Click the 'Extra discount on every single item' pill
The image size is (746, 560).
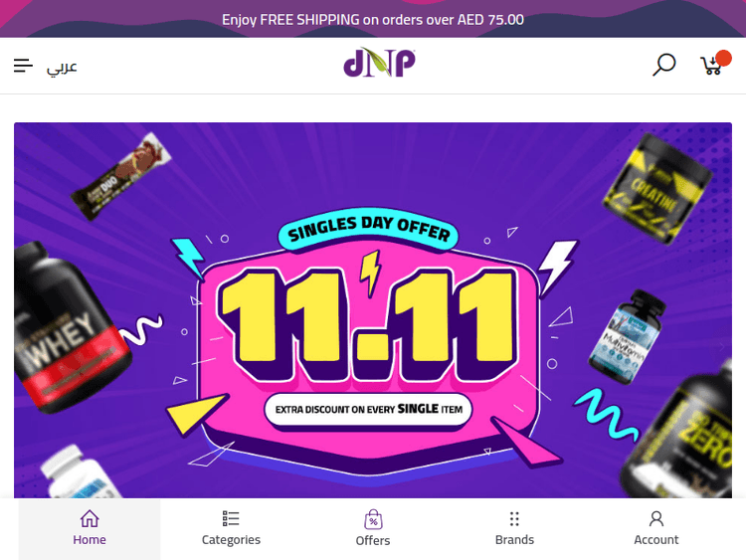368,410
